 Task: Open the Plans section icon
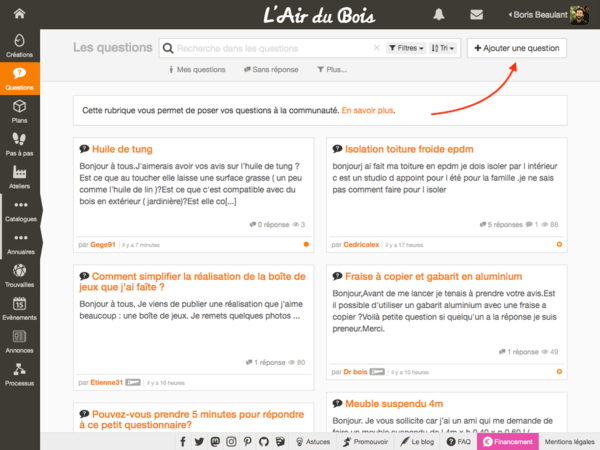(x=19, y=110)
